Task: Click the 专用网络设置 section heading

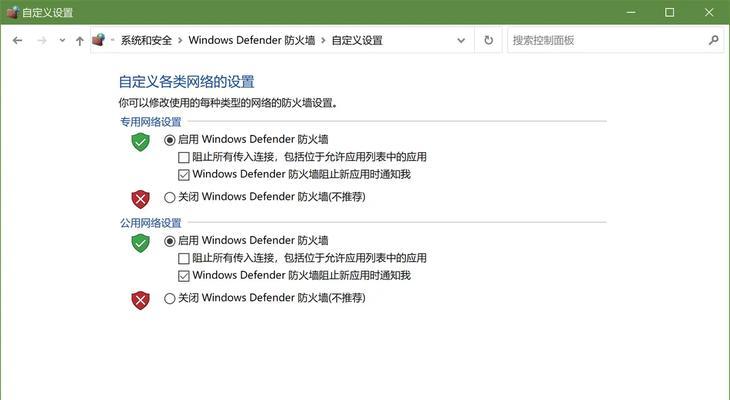Action: click(x=151, y=122)
